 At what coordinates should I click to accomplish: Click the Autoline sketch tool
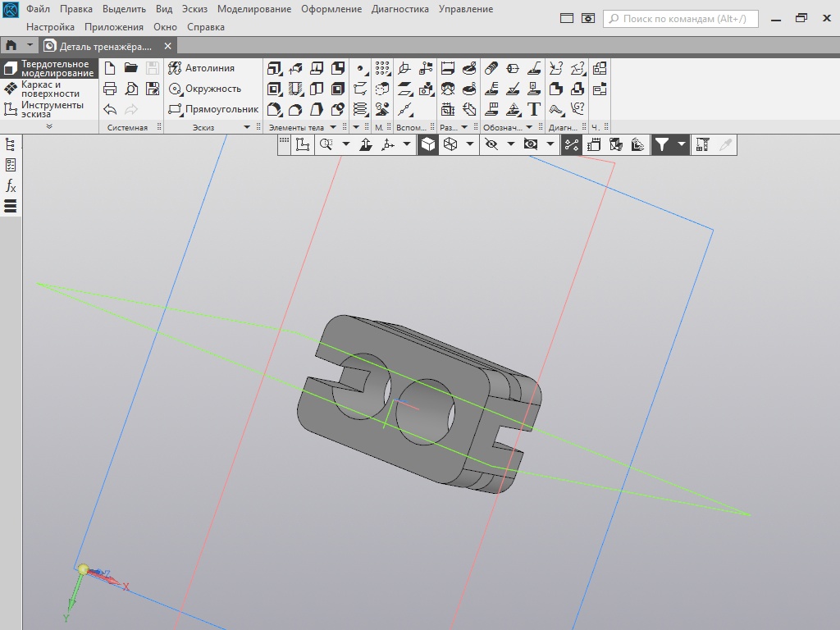coord(202,68)
